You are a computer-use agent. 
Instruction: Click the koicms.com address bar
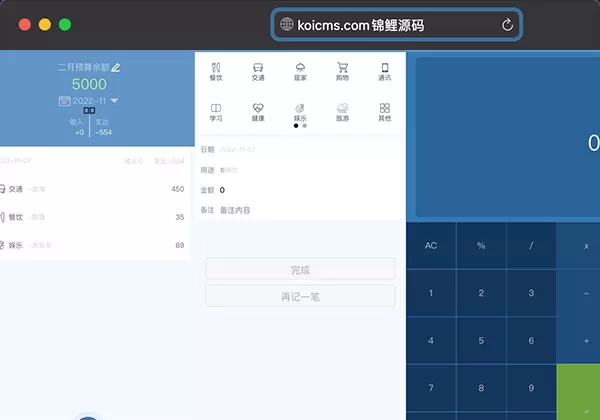tap(396, 25)
